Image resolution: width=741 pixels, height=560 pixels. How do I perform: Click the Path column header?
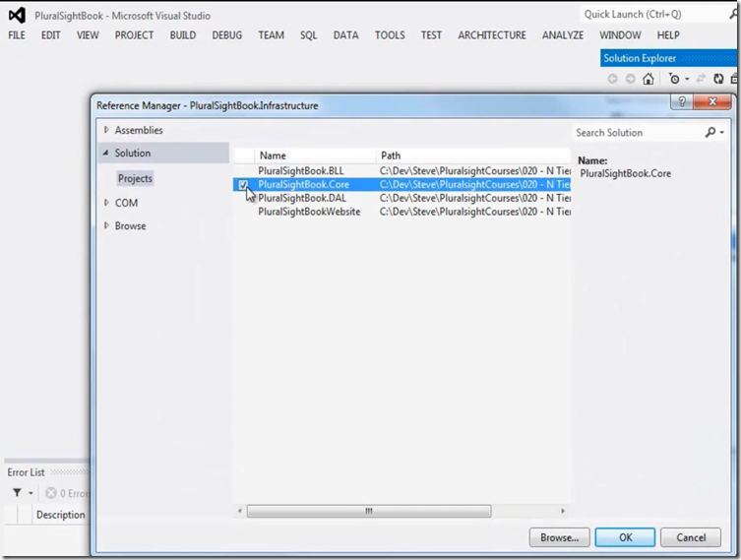pos(473,156)
